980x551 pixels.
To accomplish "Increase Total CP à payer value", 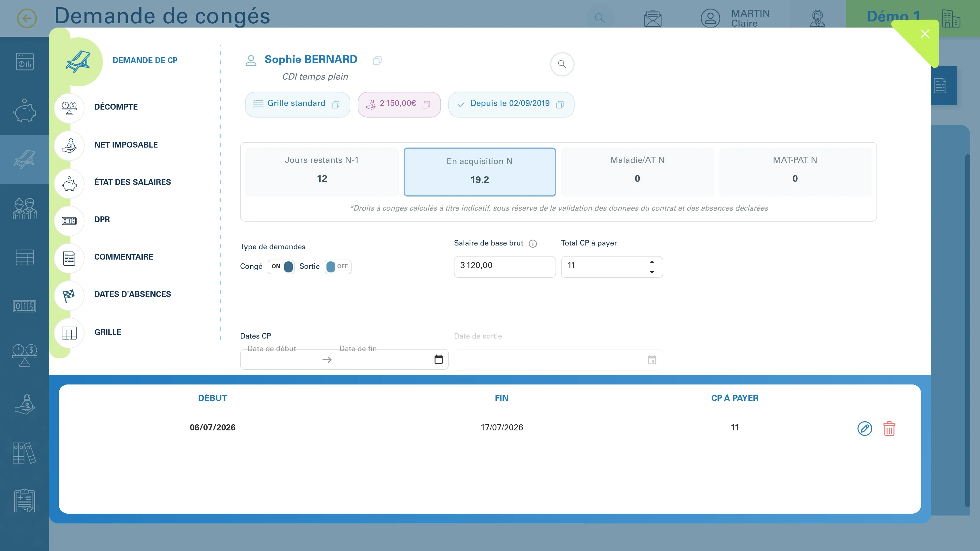I will [652, 262].
